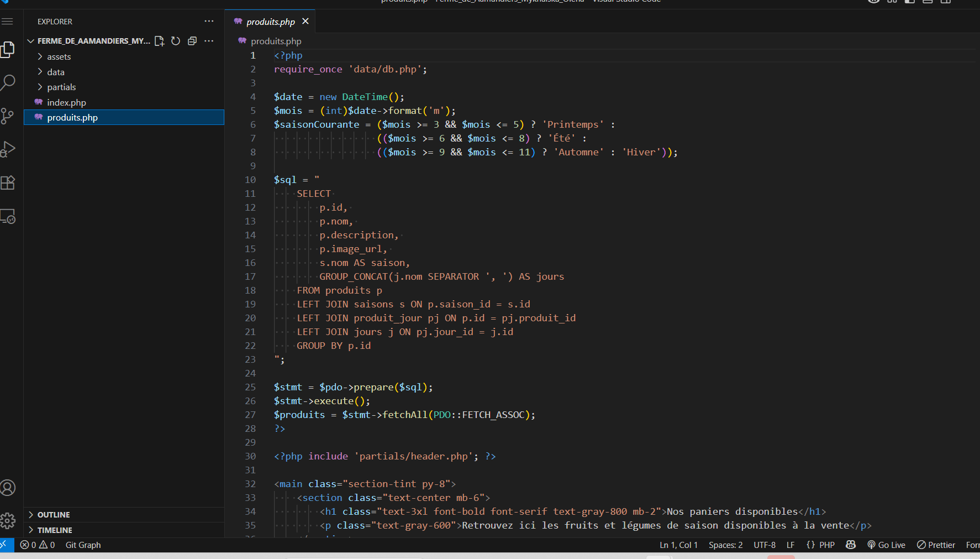Refresh the Explorer file tree
Viewport: 980px width, 559px height.
[x=176, y=41]
